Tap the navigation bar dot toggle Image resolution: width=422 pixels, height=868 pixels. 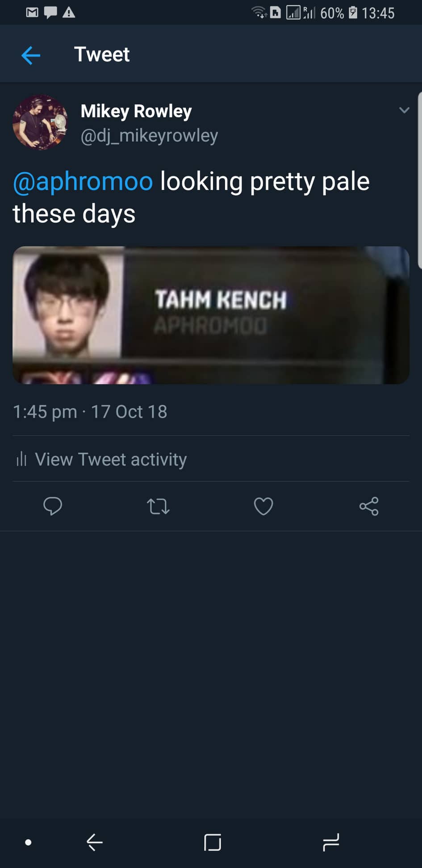point(28,843)
